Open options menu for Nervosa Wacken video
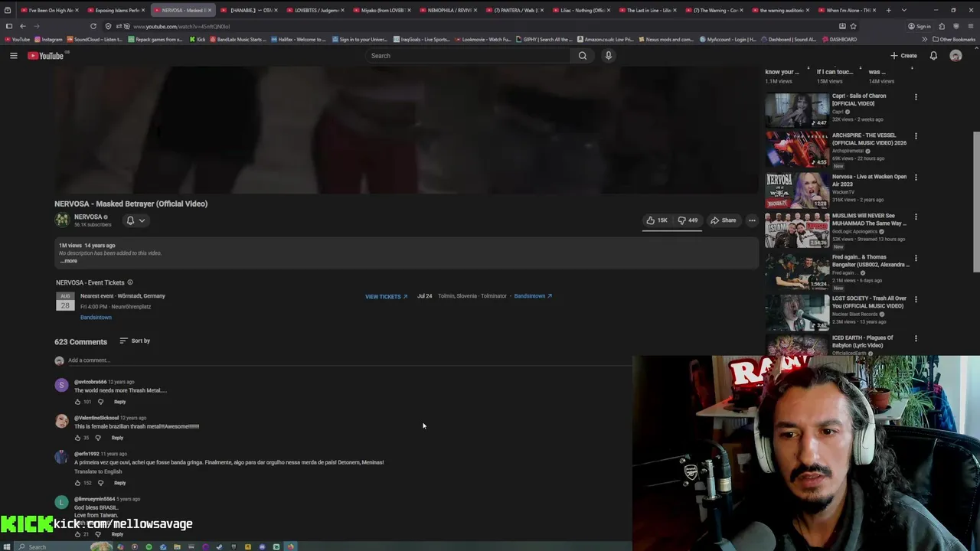The height and width of the screenshot is (551, 980). click(916, 178)
